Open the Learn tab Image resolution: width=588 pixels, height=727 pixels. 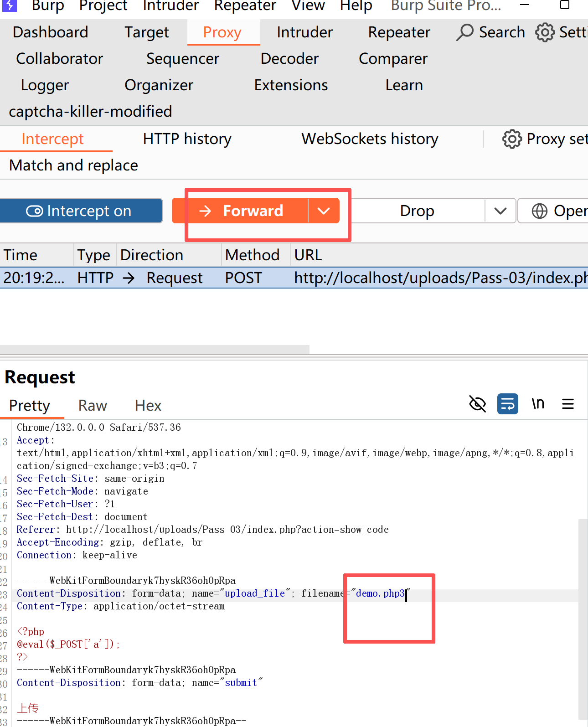[404, 85]
